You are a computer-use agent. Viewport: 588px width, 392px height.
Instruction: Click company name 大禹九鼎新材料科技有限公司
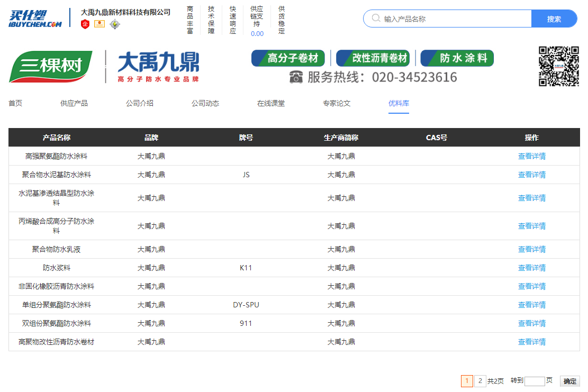(x=125, y=12)
